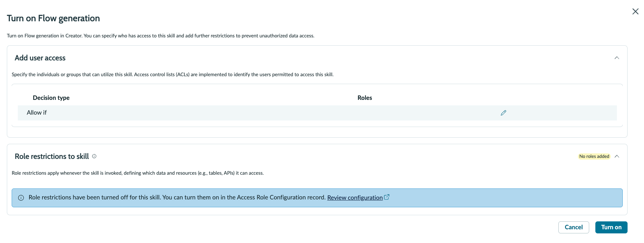Confirm with the Turn on button
Image resolution: width=644 pixels, height=243 pixels.
611,227
